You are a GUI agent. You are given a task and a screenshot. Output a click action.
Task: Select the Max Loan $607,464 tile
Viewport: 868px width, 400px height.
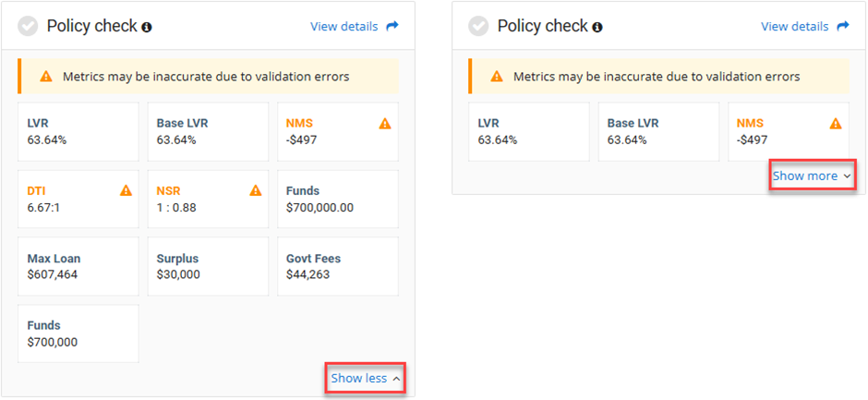click(x=78, y=266)
